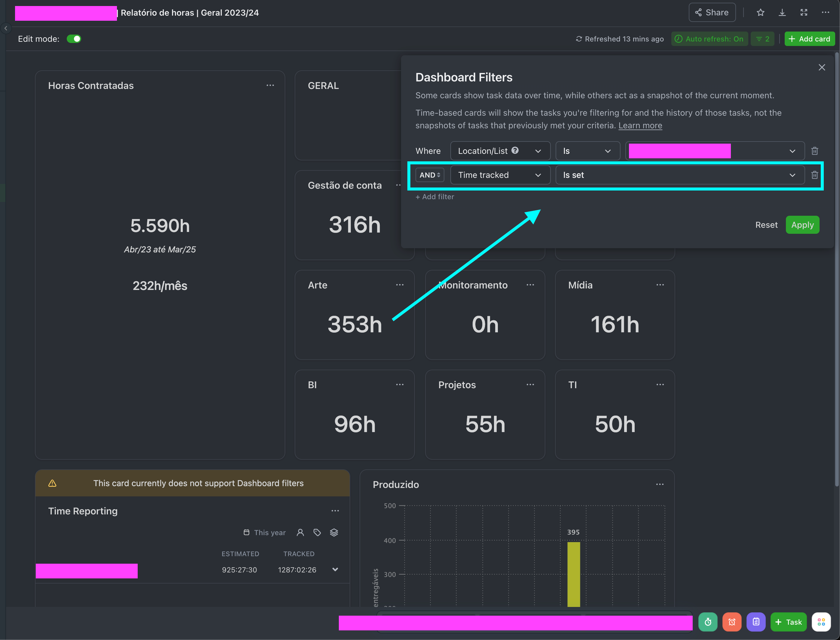Image resolution: width=840 pixels, height=640 pixels.
Task: Delete the Time tracked filter row
Action: click(815, 175)
